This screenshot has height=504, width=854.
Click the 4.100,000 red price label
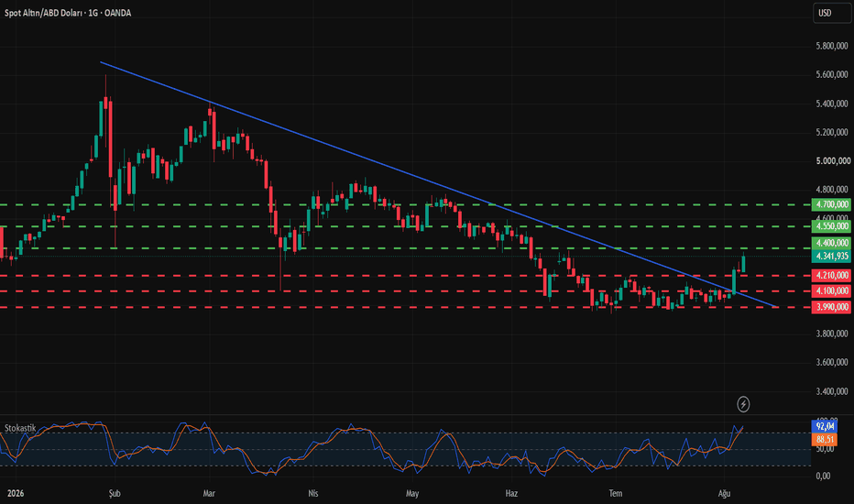click(x=831, y=291)
